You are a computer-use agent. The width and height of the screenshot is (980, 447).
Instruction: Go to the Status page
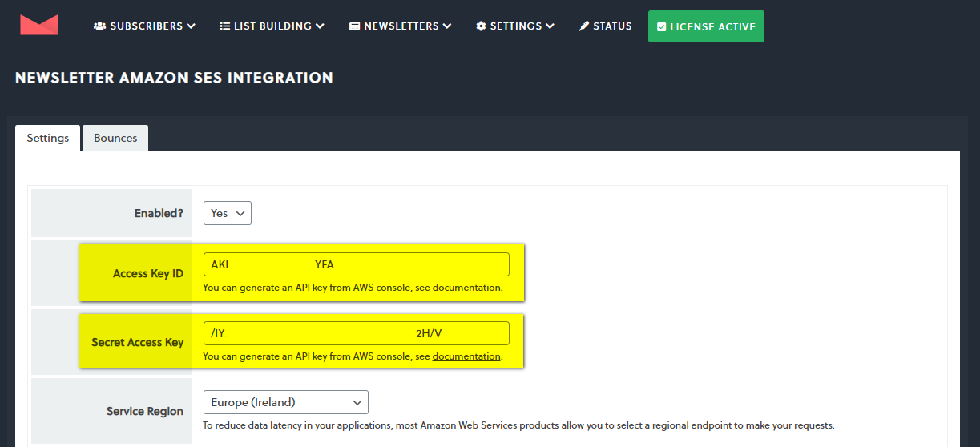click(605, 26)
